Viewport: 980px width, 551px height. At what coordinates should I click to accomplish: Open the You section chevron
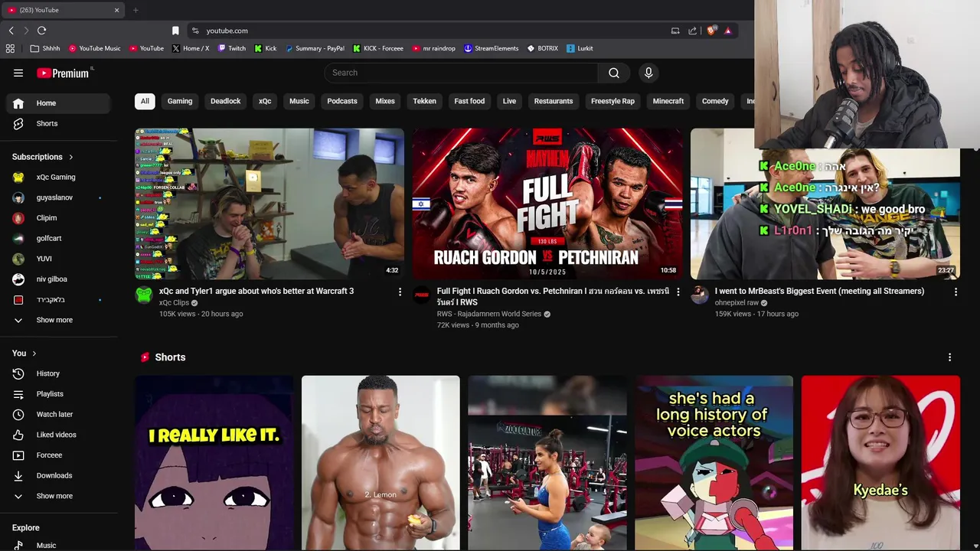34,353
